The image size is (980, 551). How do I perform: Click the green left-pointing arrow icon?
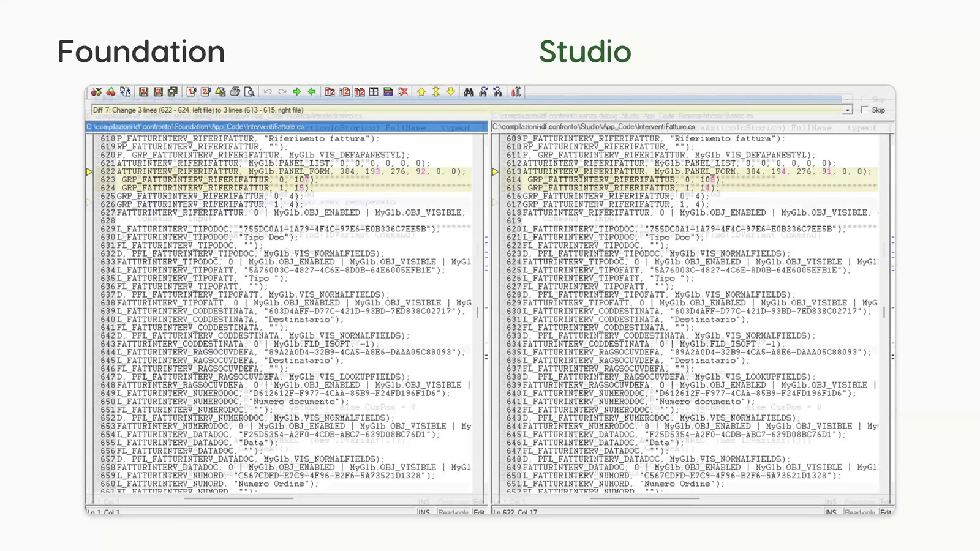(312, 92)
